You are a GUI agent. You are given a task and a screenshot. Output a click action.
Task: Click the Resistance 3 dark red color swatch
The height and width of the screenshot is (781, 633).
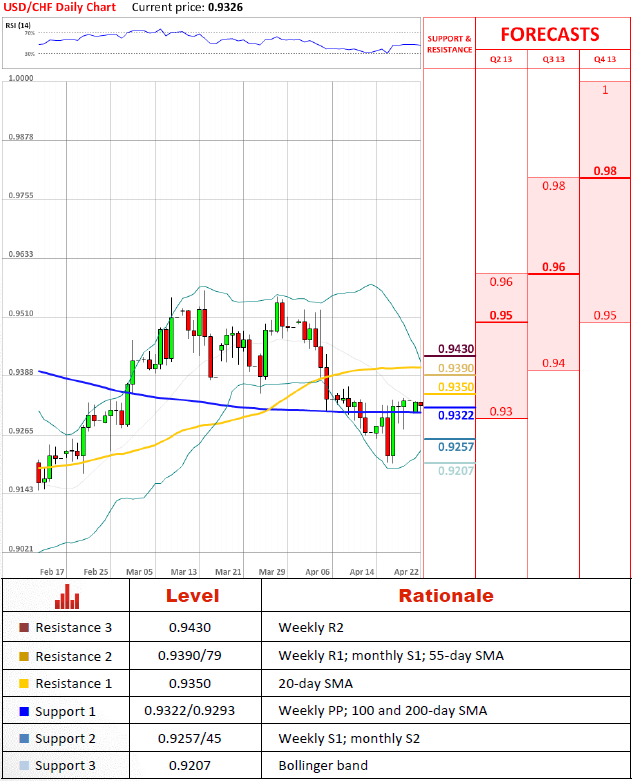[23, 627]
